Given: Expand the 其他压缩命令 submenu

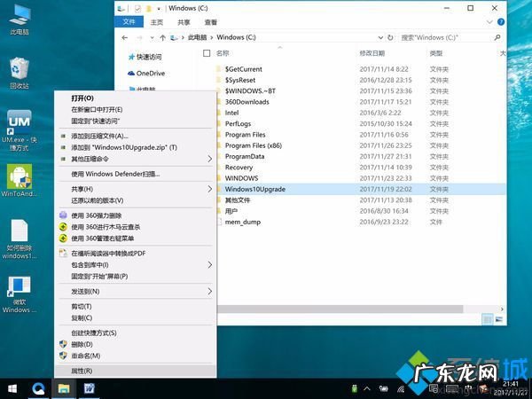Looking at the screenshot, I should [x=209, y=159].
